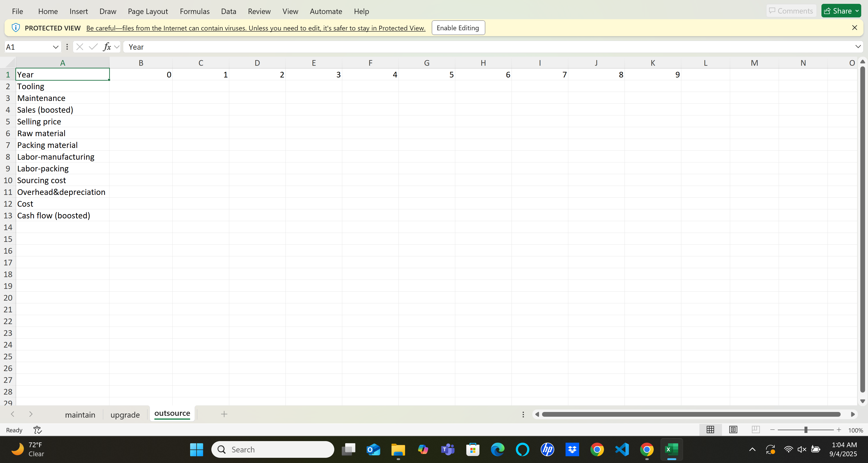
Task: Click the Cancel (X) icon in formula bar
Action: [80, 47]
